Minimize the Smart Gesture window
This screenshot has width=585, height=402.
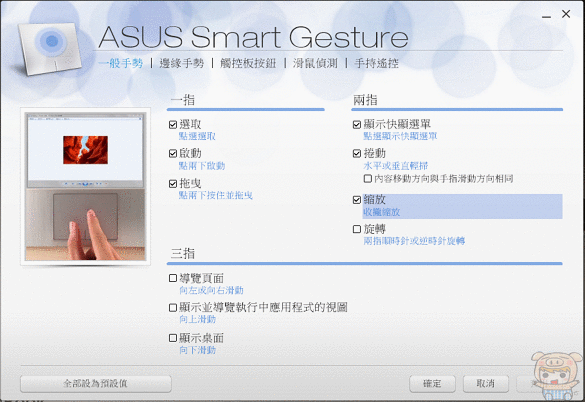(x=547, y=16)
